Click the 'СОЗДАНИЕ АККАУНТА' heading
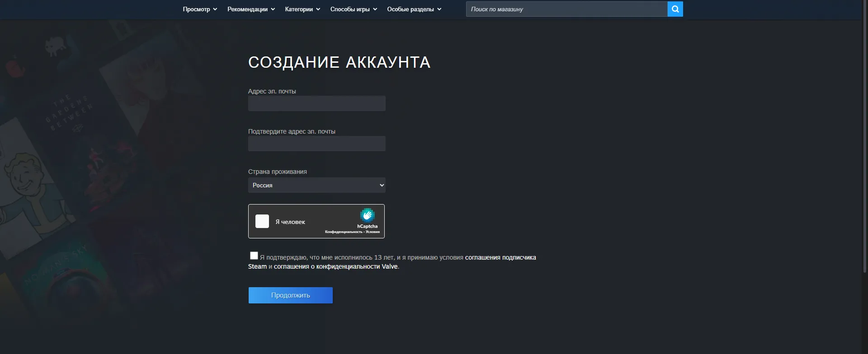This screenshot has width=868, height=354. (339, 62)
